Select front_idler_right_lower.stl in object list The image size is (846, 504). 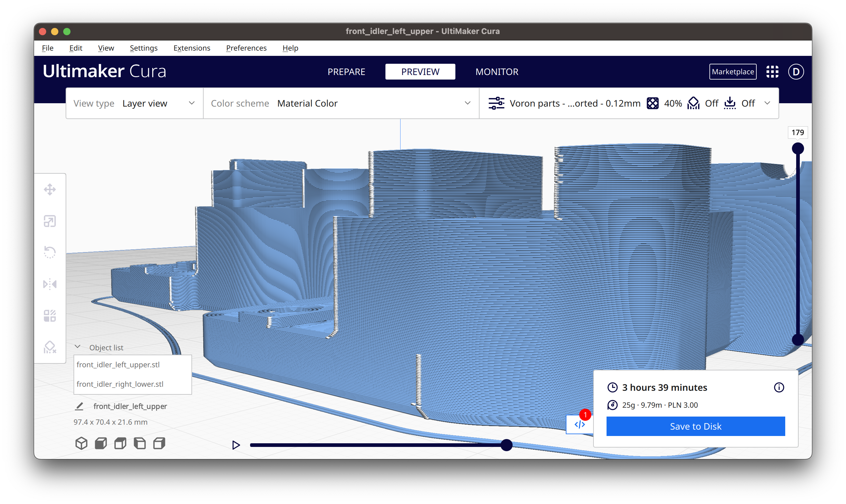(x=120, y=384)
